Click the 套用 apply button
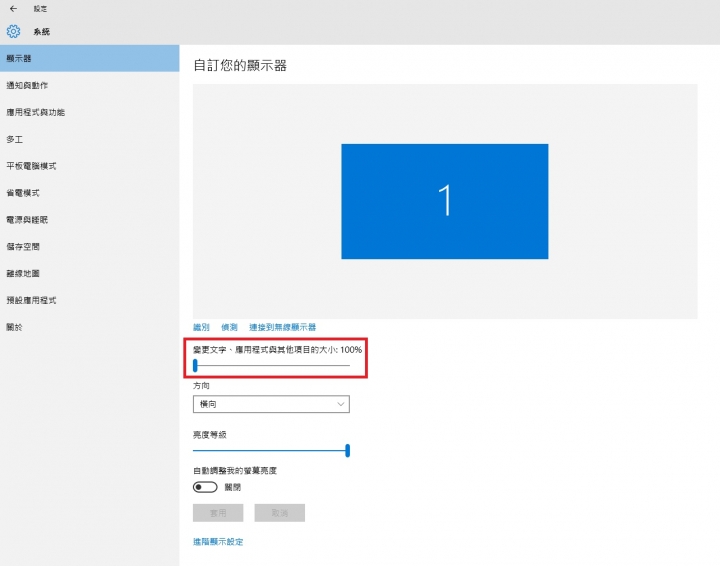The image size is (720, 566). point(218,513)
